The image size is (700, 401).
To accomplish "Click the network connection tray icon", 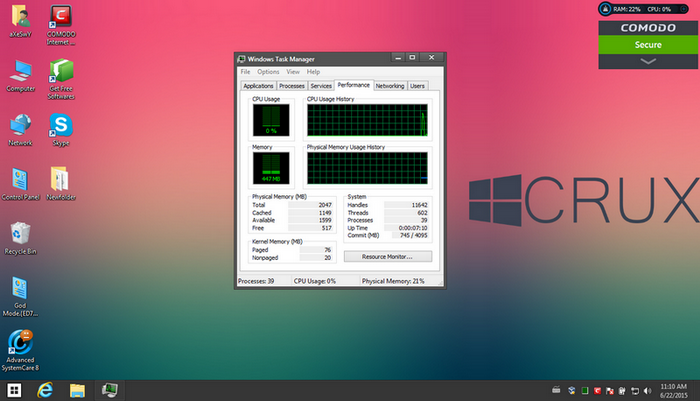I will [x=634, y=391].
